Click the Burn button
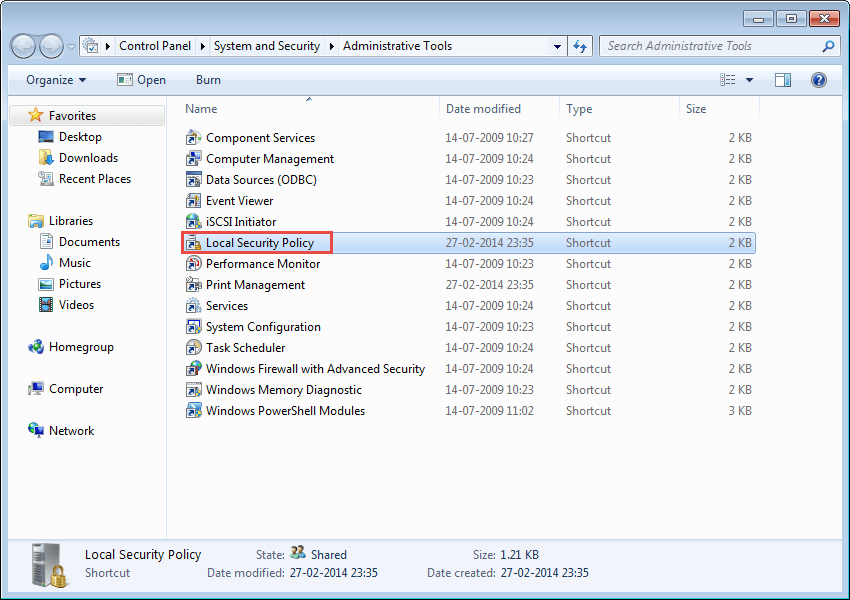The width and height of the screenshot is (850, 600). point(207,79)
